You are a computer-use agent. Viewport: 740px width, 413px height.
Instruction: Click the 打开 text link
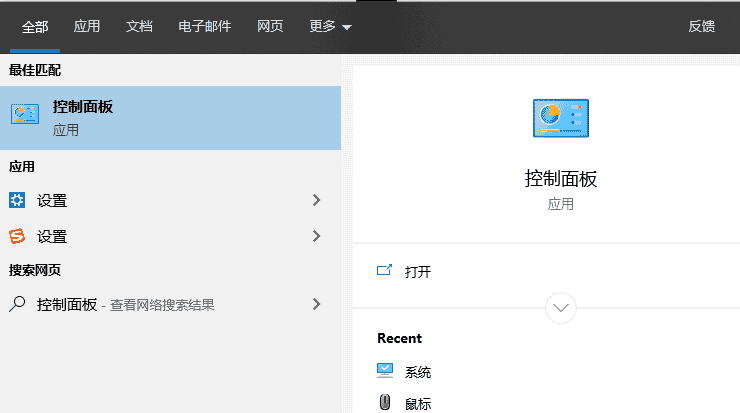coord(418,272)
